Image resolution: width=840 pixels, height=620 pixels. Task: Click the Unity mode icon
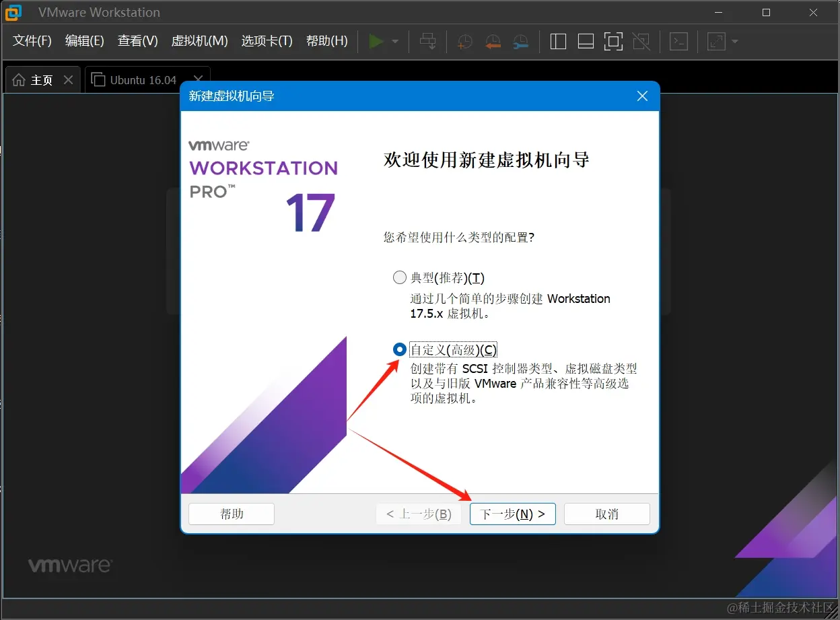point(641,42)
